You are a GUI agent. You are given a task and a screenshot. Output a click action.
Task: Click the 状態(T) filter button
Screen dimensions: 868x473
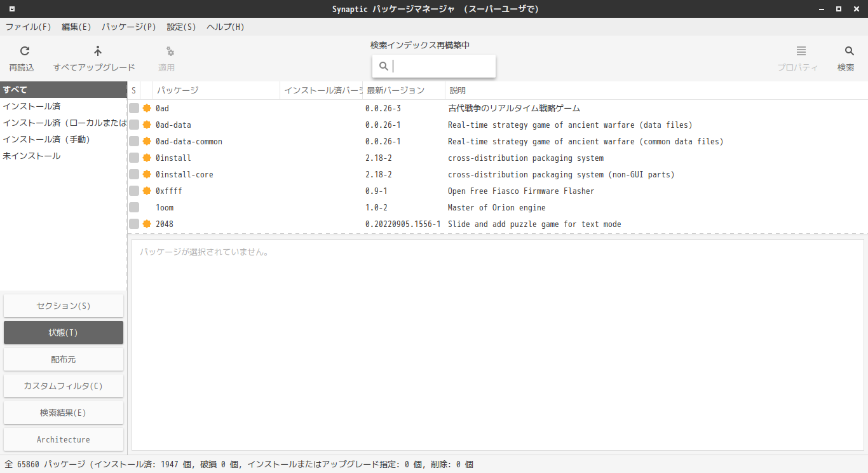64,332
